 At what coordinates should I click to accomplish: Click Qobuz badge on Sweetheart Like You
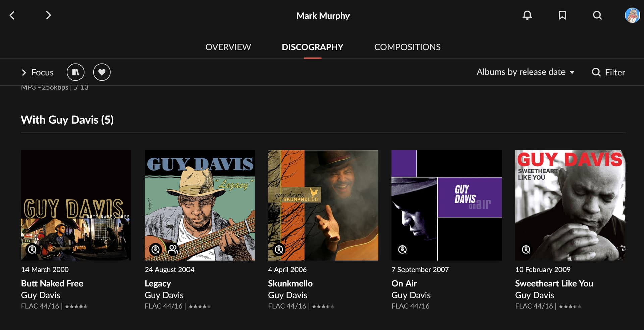[526, 250]
